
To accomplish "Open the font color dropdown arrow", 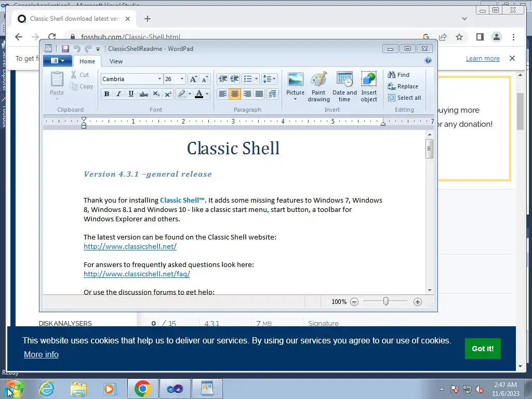I will pyautogui.click(x=207, y=94).
